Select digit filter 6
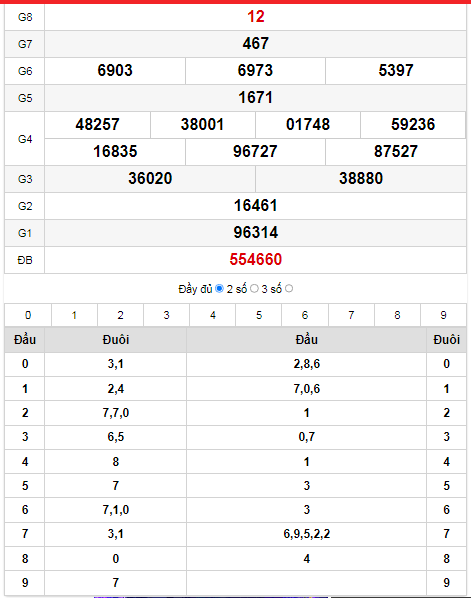Image resolution: width=471 pixels, height=598 pixels. [305, 315]
